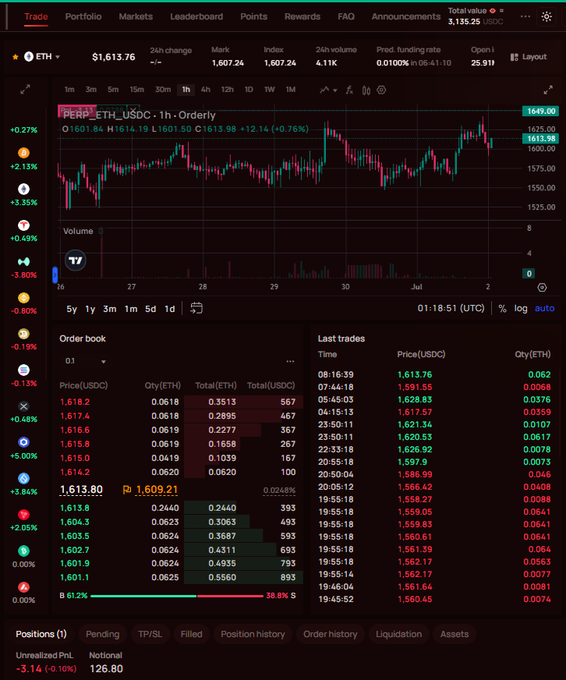566x680 pixels.
Task: Switch chart interval to 15m
Action: click(137, 90)
